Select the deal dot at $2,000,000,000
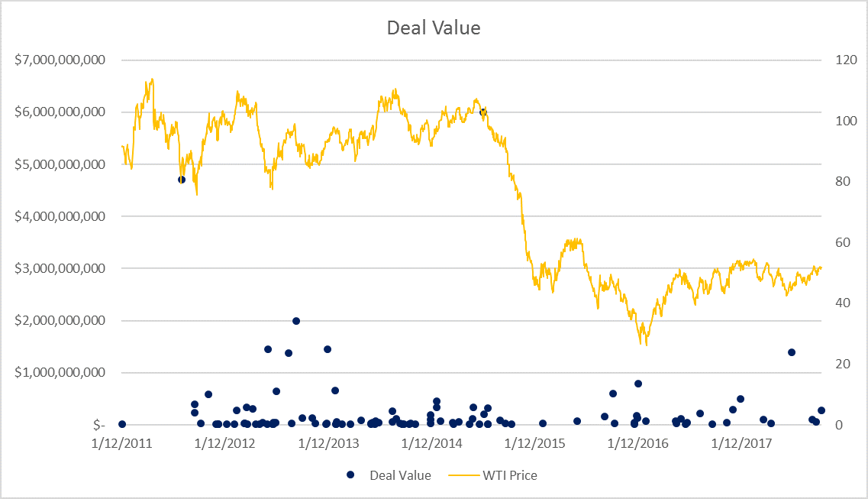The image size is (868, 499). [x=296, y=321]
